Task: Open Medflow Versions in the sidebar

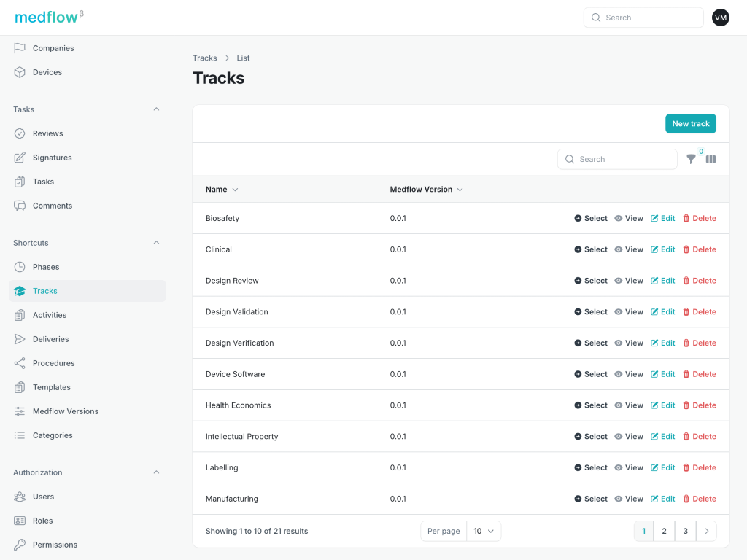Action: pos(65,411)
